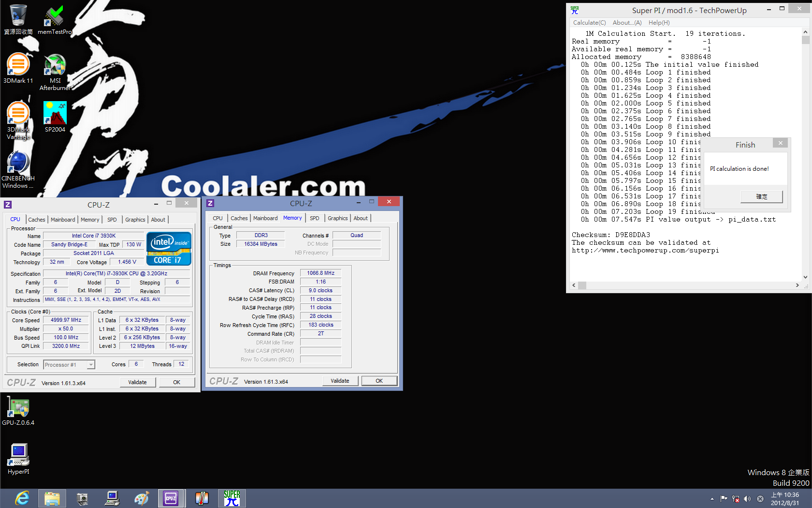Click the CPU-Z logo icon in Memory window title bar
The image size is (812, 508).
point(210,203)
